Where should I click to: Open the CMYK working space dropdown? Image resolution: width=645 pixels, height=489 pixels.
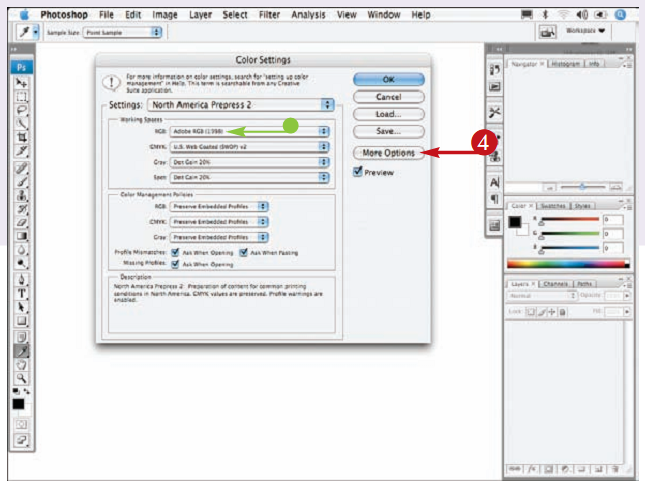249,146
